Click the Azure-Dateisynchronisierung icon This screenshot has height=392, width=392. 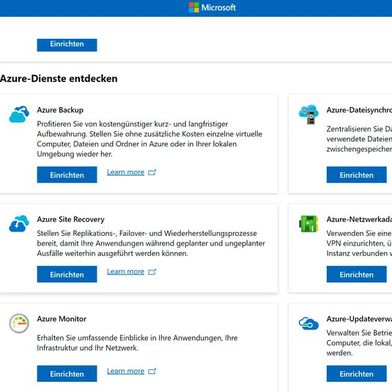tap(309, 114)
